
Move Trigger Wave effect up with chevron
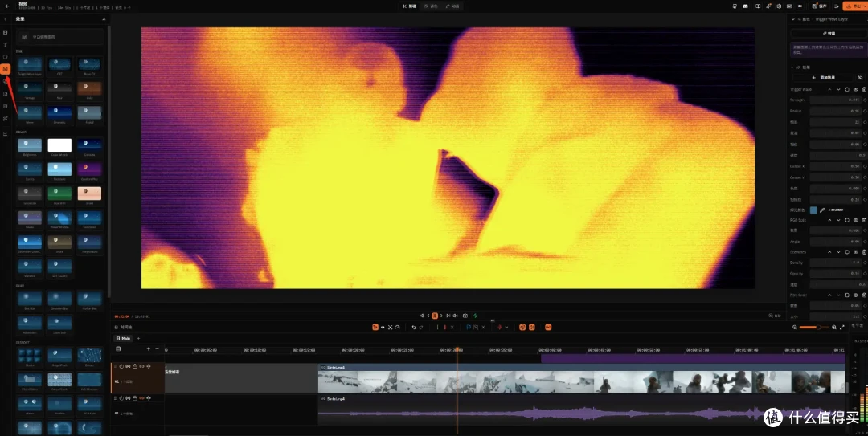pyautogui.click(x=829, y=89)
